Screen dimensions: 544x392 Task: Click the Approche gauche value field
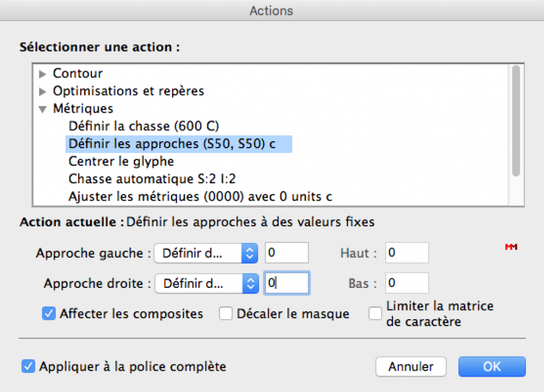[x=287, y=253]
